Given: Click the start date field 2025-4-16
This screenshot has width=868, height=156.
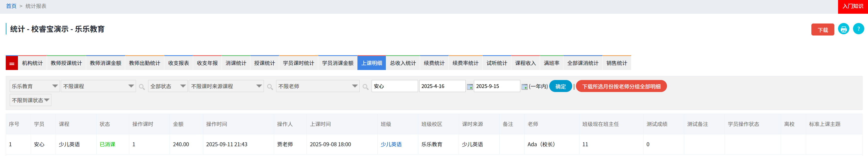Looking at the screenshot, I should tap(442, 86).
